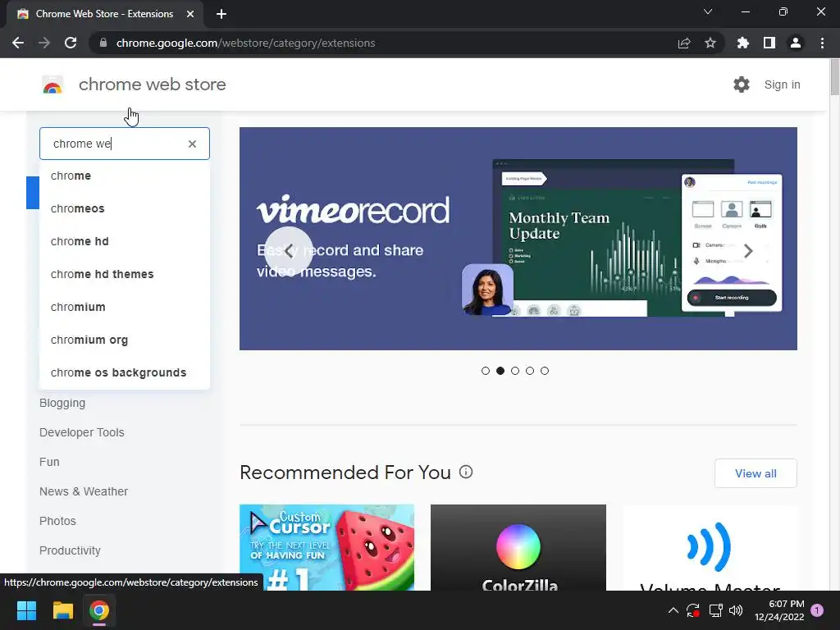This screenshot has width=840, height=630.
Task: Click Sign in link
Action: tap(782, 84)
